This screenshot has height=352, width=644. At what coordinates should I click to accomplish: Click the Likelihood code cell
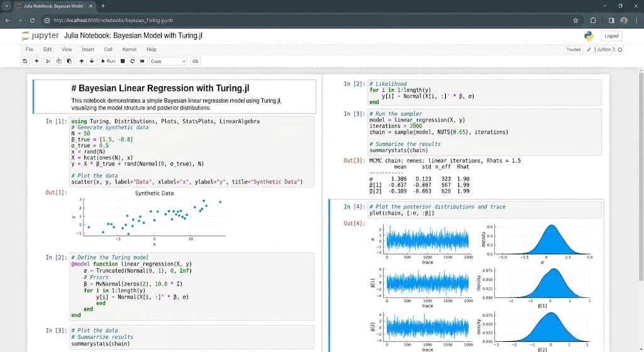click(x=484, y=93)
